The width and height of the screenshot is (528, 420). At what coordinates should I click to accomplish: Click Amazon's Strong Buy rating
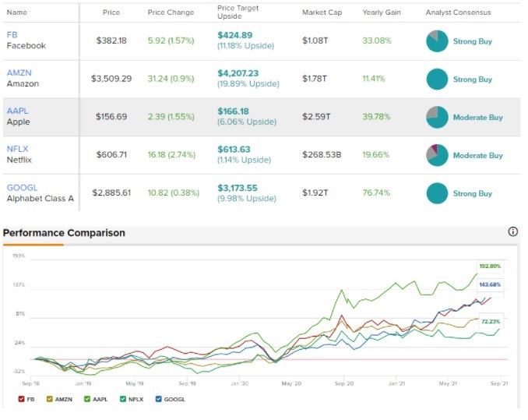tap(473, 79)
